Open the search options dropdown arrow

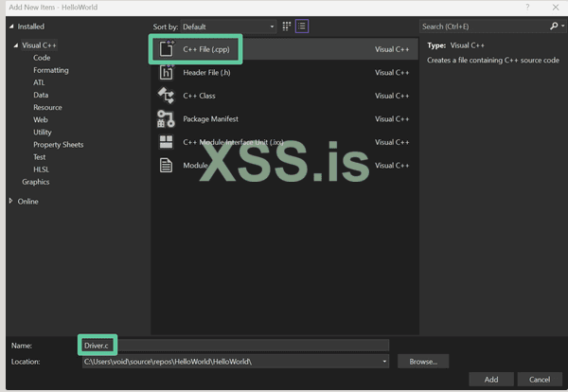[562, 27]
